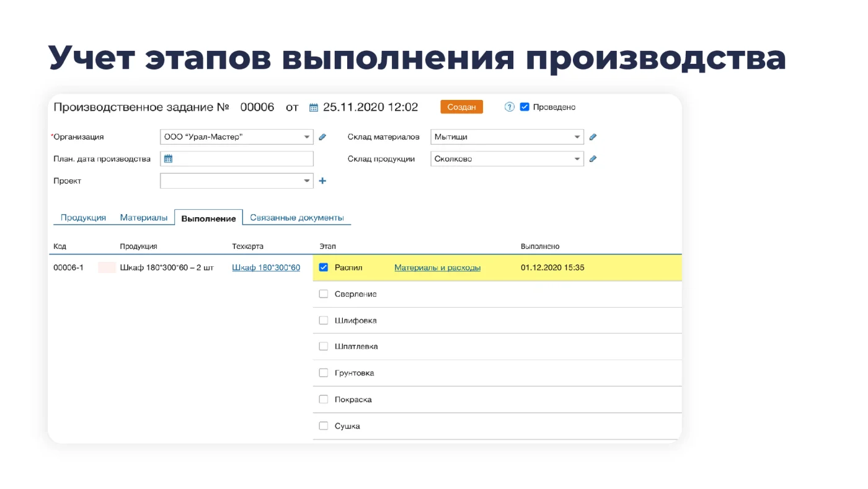Screen dimensions: 868x489
Task: Click the Этап column header
Action: (x=327, y=246)
